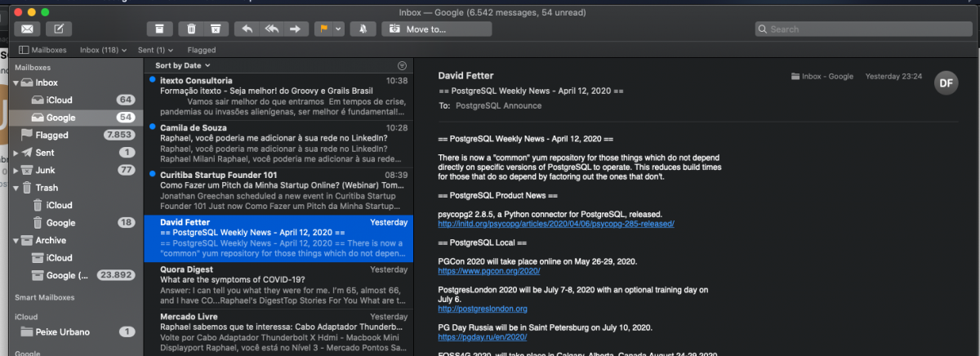Click the Trash can icon in sidebar
Image resolution: width=980 pixels, height=356 pixels.
click(27, 188)
